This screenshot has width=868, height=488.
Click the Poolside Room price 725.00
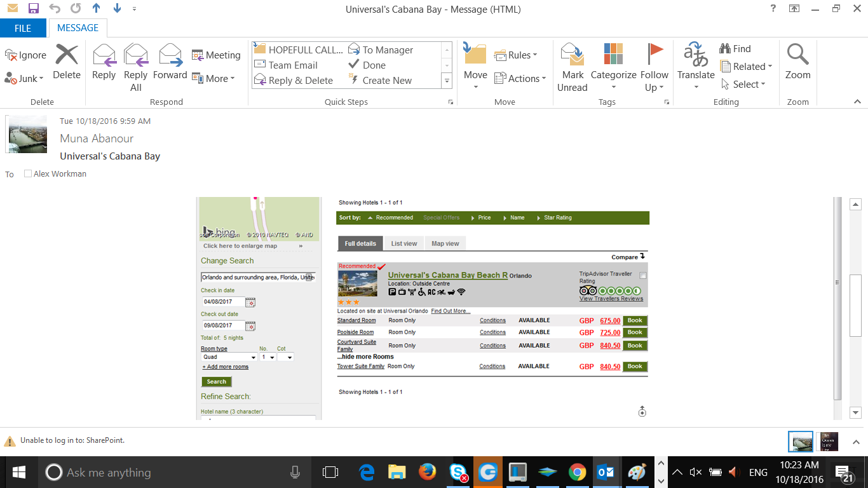click(610, 333)
